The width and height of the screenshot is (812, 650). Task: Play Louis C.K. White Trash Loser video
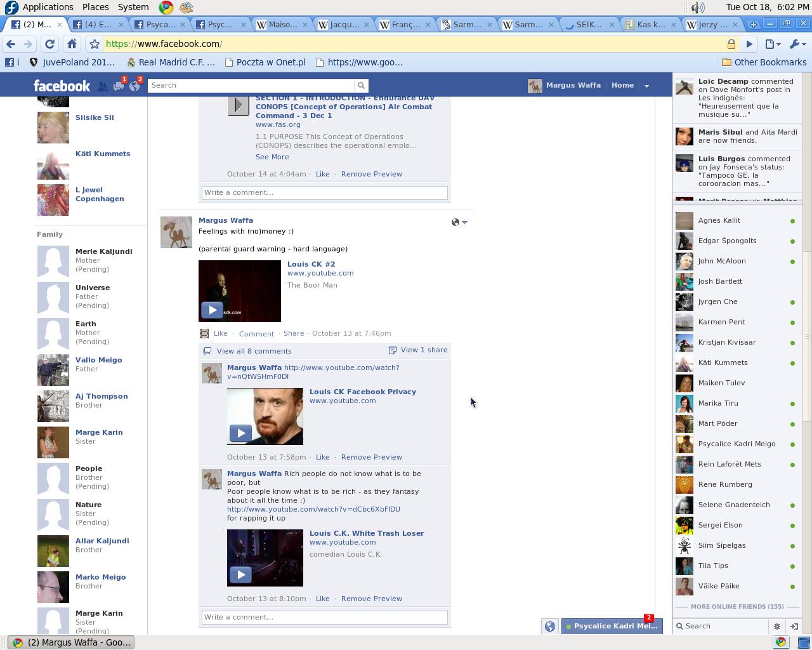coord(240,574)
